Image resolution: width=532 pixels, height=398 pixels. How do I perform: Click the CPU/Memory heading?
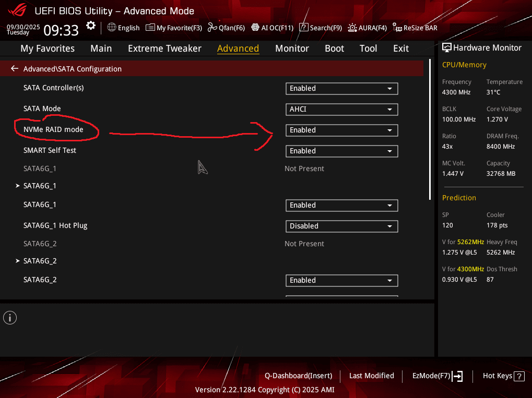(464, 65)
